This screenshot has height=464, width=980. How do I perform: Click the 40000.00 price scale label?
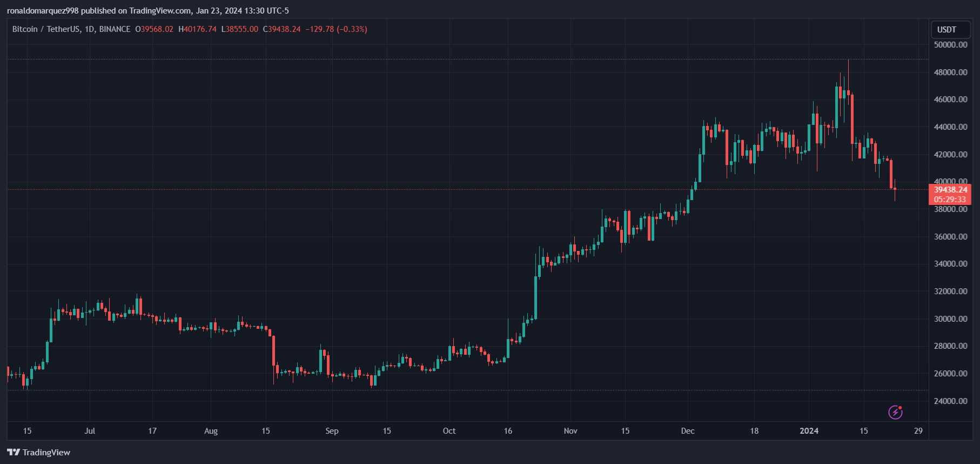click(950, 181)
